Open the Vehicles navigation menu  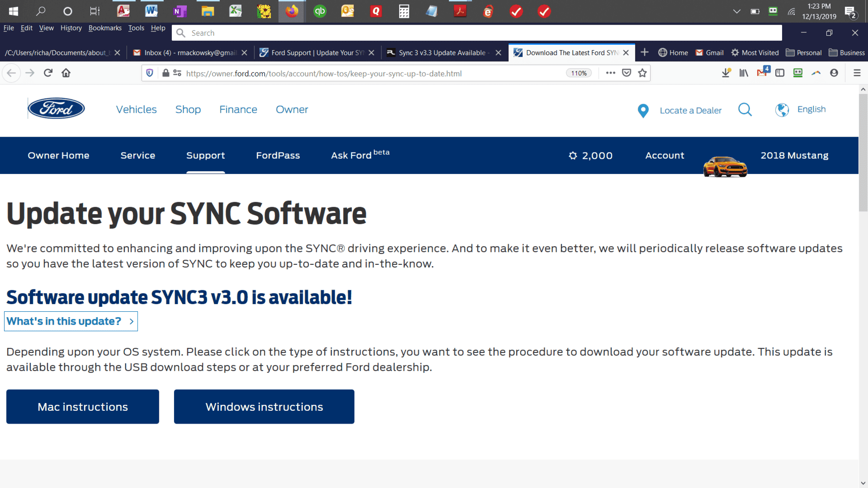[x=136, y=110]
